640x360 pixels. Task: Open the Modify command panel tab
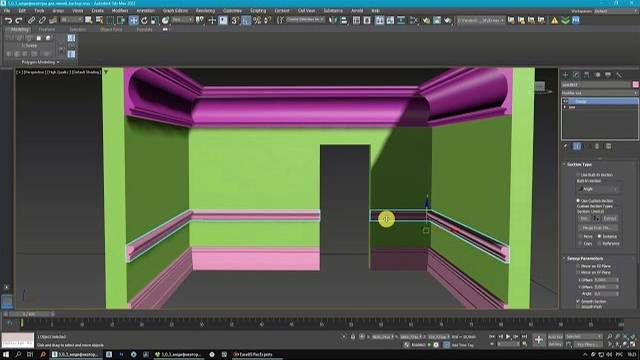(x=576, y=75)
